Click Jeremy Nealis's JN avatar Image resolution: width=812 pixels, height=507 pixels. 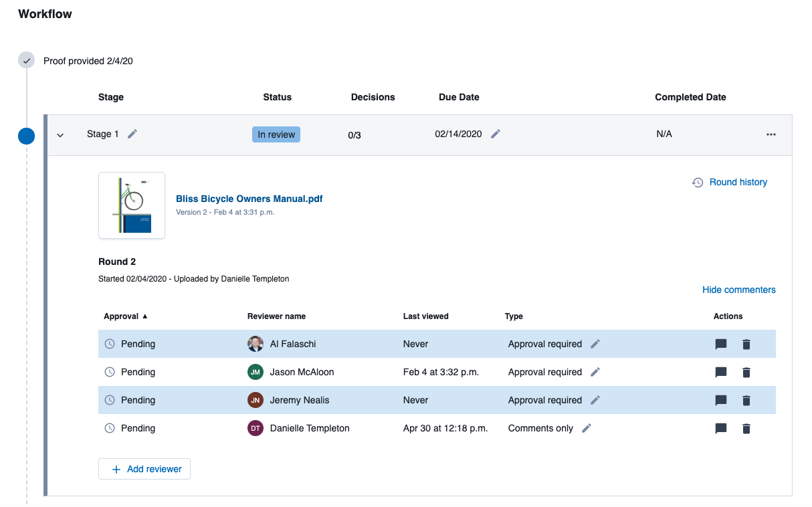click(x=256, y=400)
